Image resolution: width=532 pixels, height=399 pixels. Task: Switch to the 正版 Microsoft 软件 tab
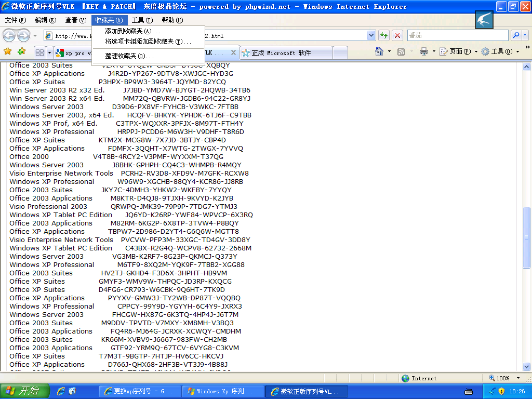point(286,53)
